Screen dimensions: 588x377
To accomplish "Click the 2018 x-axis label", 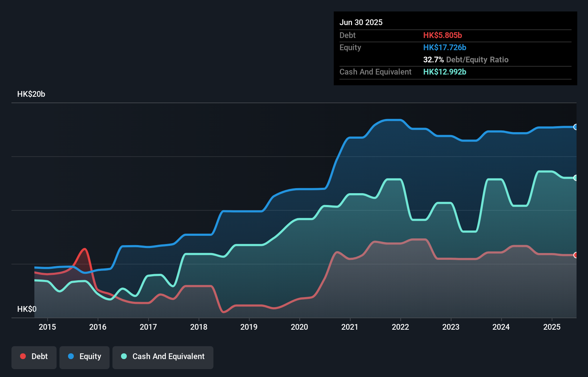I will click(199, 327).
